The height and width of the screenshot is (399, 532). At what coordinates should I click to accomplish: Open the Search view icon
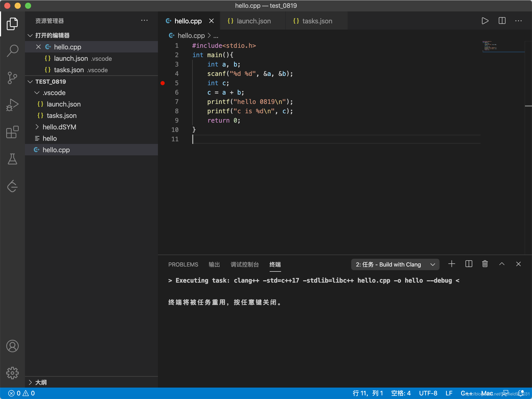click(12, 51)
